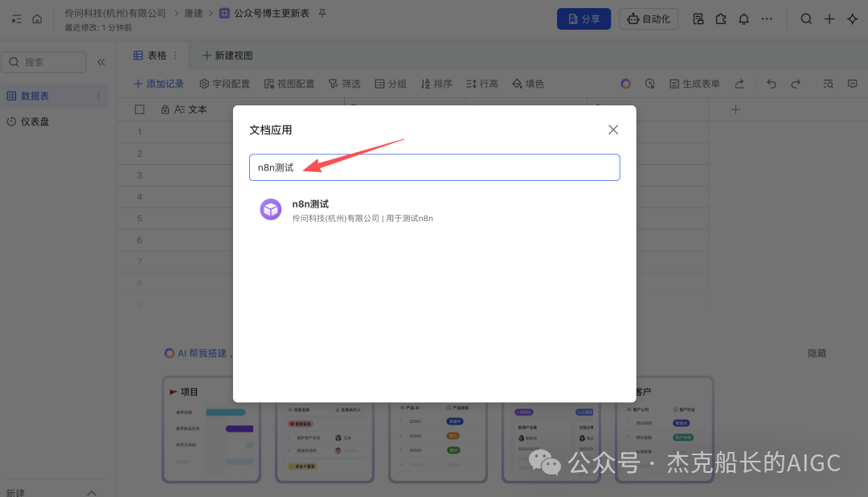Click the n8n测试 search input field
Image resolution: width=868 pixels, height=497 pixels.
435,167
